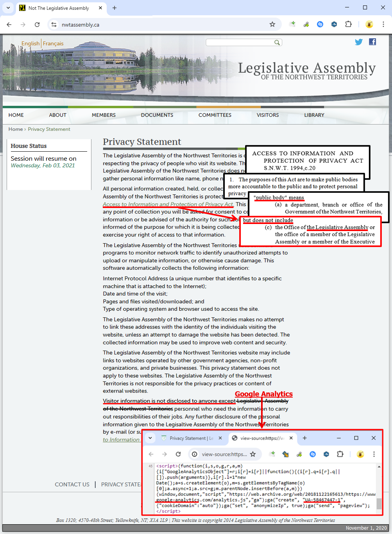Reload the inset view-source window

click(178, 454)
